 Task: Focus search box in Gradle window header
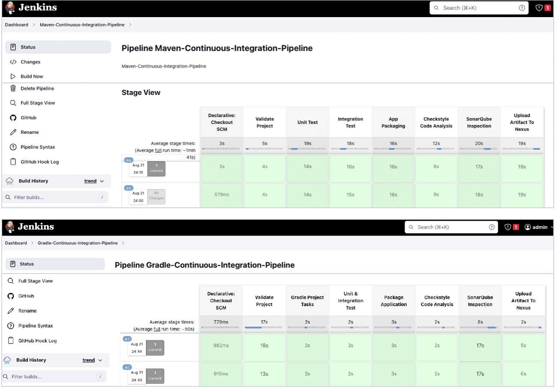point(451,227)
